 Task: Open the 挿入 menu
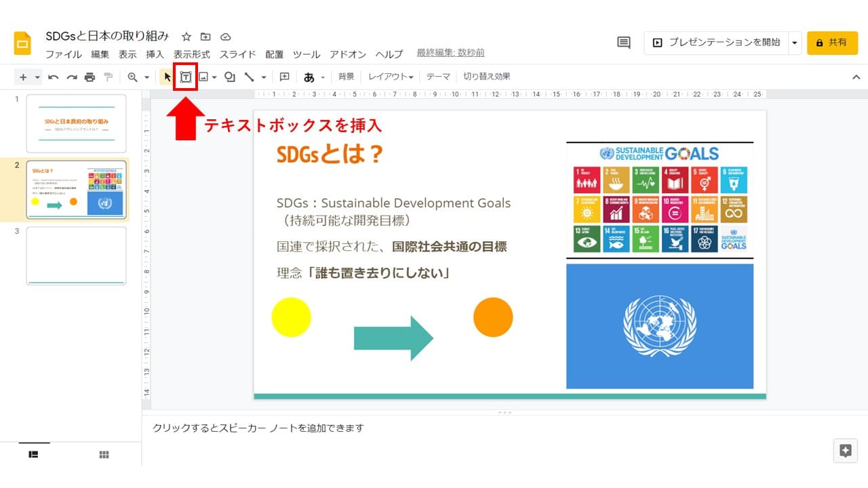[x=155, y=54]
